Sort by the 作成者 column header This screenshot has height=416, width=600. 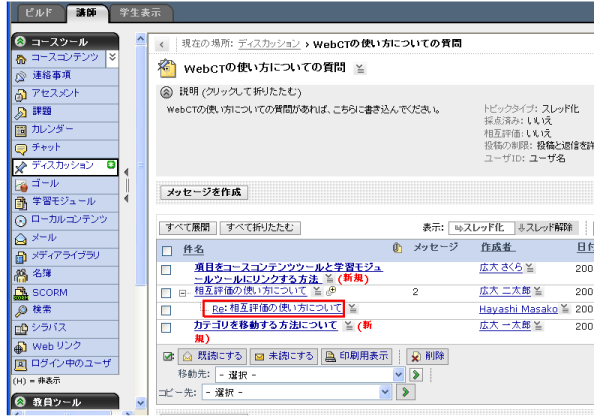[x=497, y=248]
